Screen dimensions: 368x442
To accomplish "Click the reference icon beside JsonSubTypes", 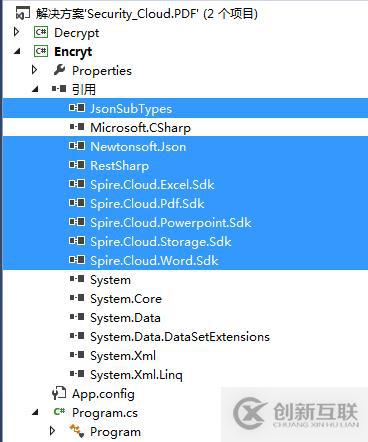I will point(77,108).
